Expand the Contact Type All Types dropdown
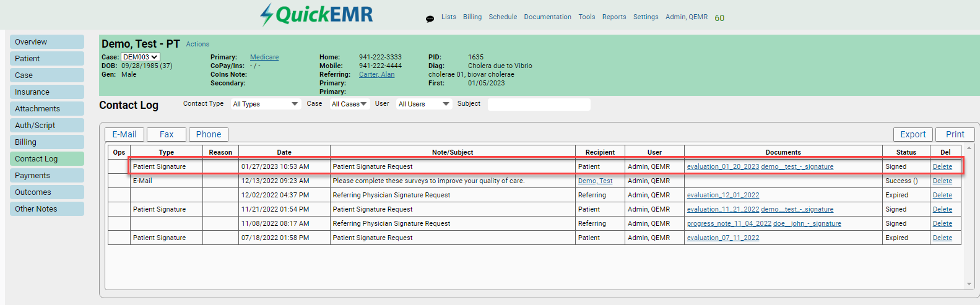980x305 pixels. (x=266, y=104)
